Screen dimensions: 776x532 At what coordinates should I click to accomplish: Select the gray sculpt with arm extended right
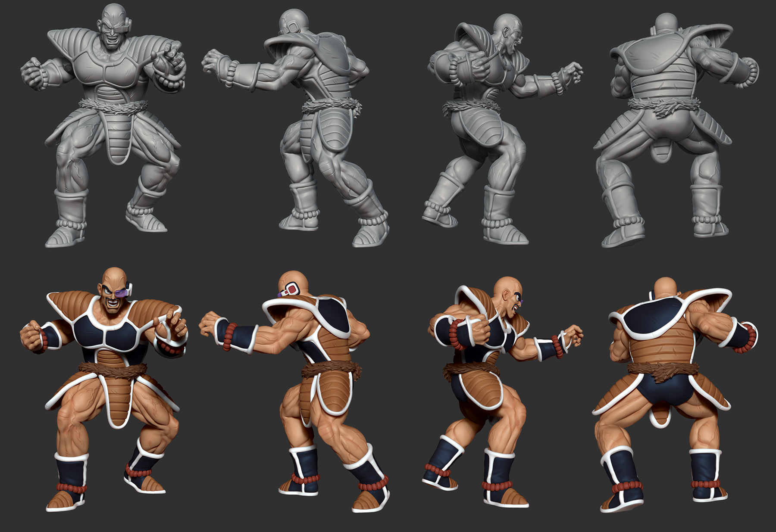[x=502, y=129]
